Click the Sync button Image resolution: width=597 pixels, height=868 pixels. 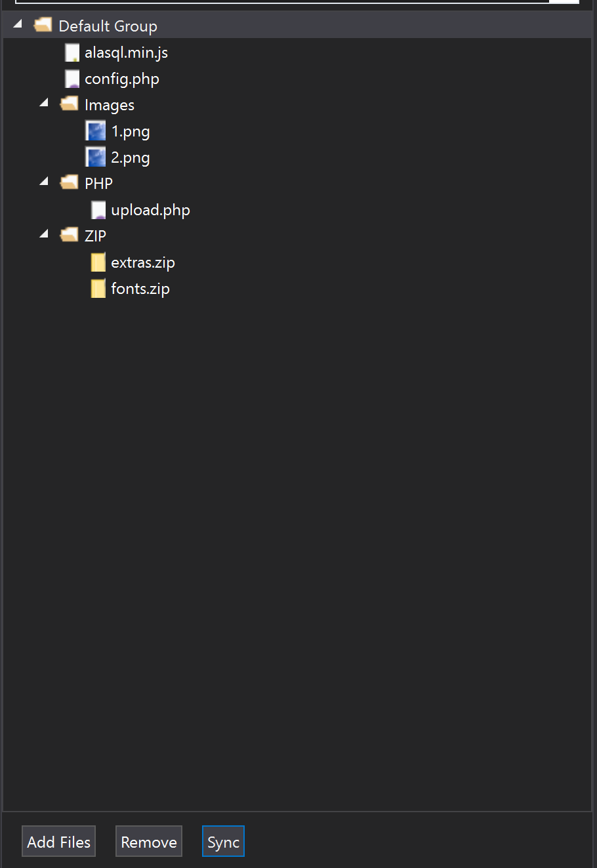pos(223,842)
